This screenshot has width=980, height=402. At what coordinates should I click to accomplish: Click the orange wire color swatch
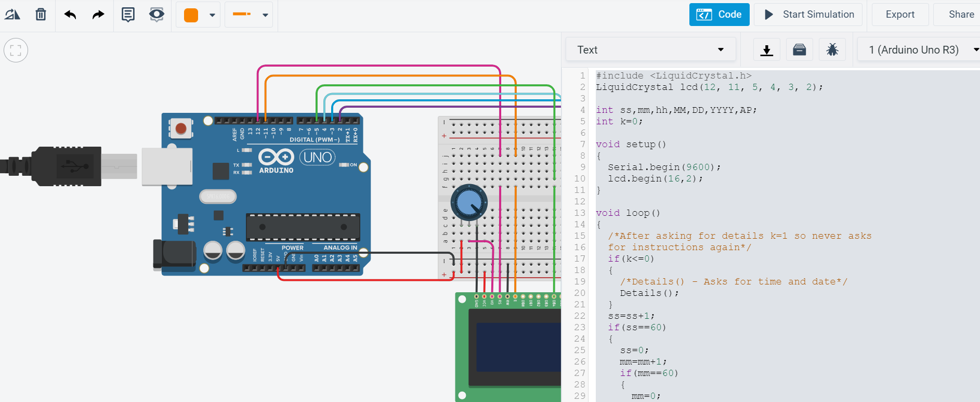pyautogui.click(x=191, y=15)
